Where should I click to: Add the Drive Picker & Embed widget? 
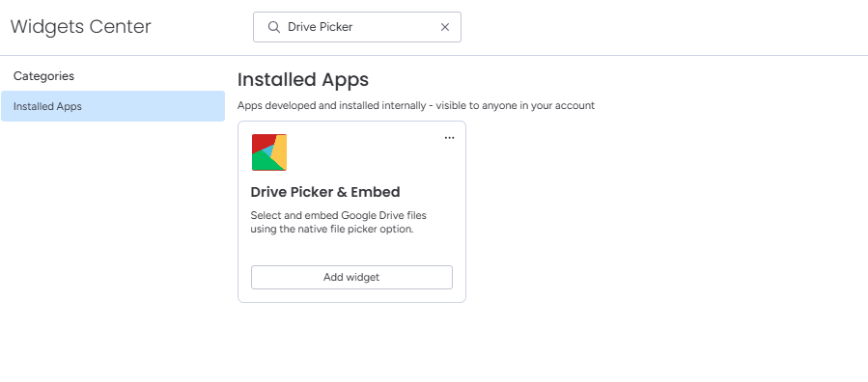click(351, 277)
